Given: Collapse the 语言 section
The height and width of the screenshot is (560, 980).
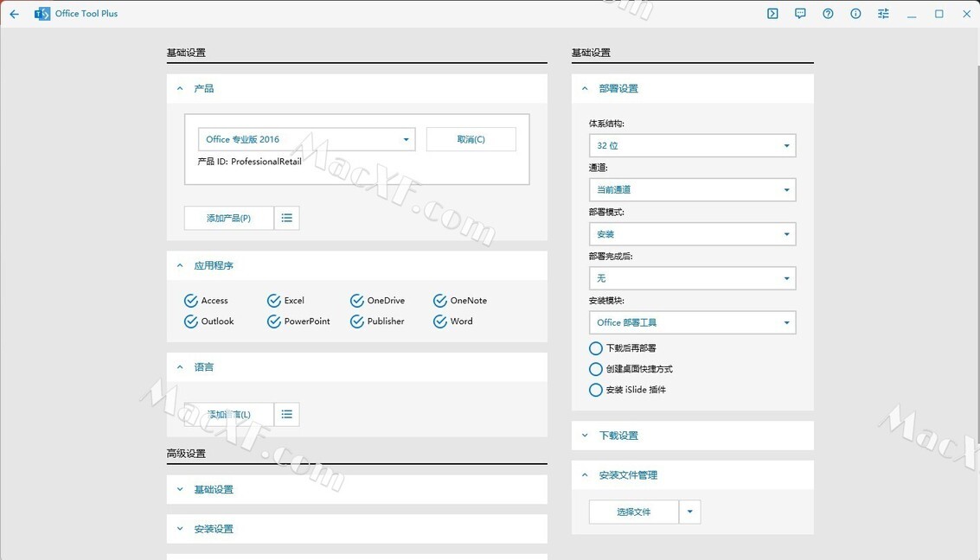Looking at the screenshot, I should 357,367.
